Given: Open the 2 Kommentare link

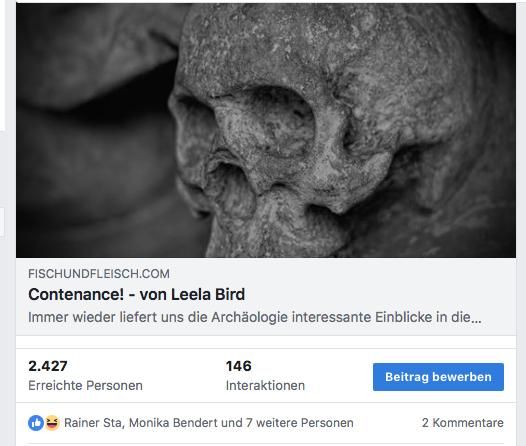Looking at the screenshot, I should coord(463,423).
